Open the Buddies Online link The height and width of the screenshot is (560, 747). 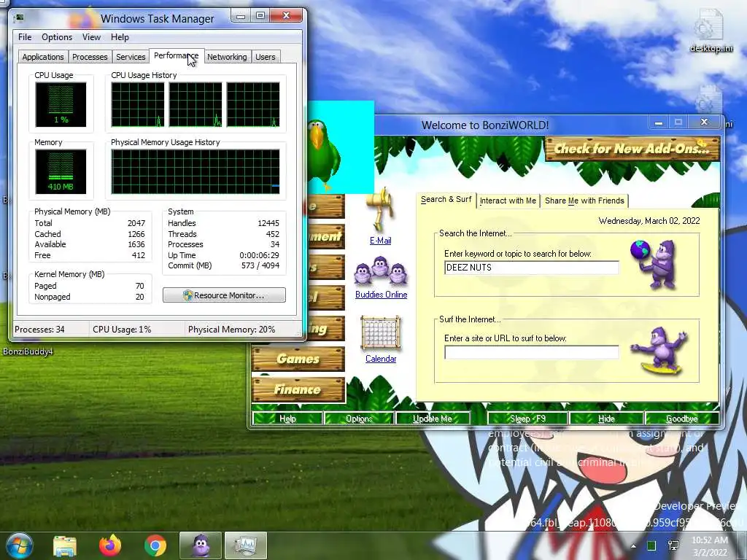(381, 295)
